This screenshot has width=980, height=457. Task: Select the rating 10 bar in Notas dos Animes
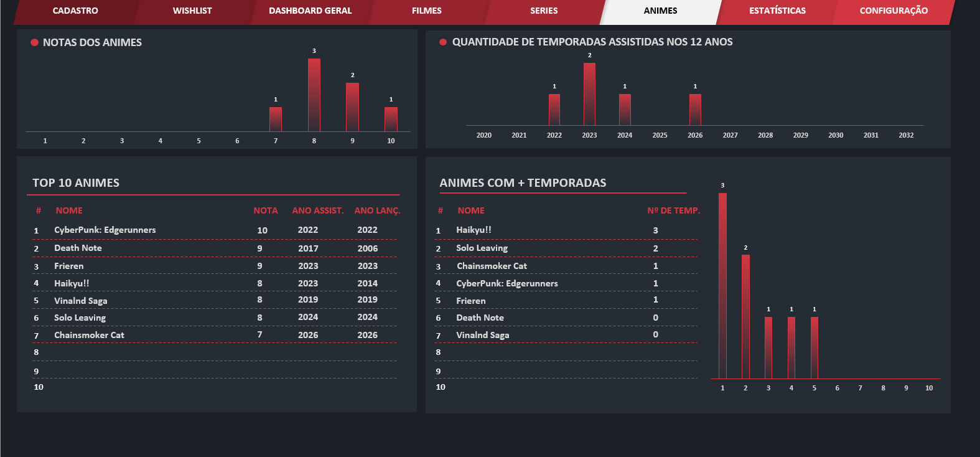[x=391, y=120]
